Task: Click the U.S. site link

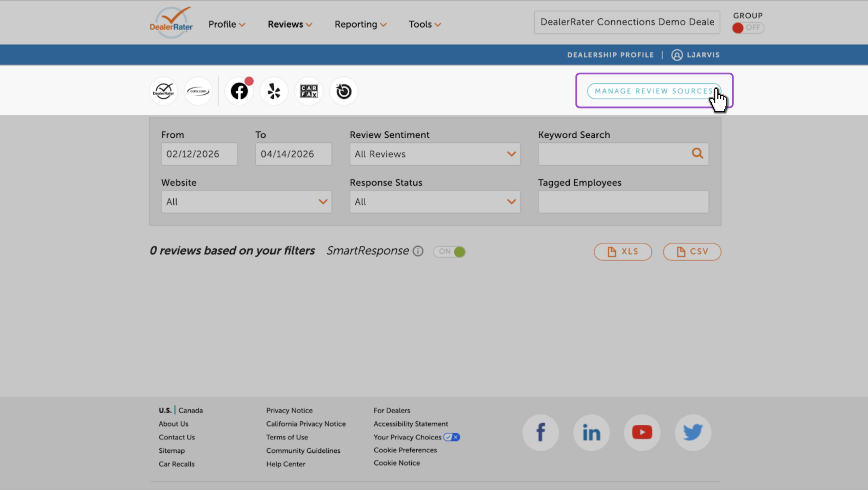Action: point(165,410)
